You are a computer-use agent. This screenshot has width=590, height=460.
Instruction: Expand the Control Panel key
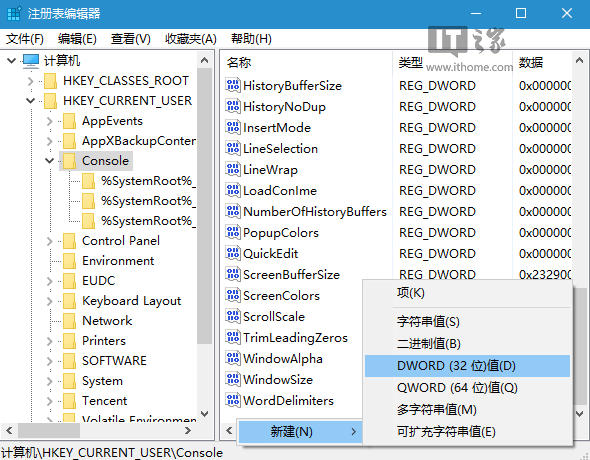[x=49, y=241]
